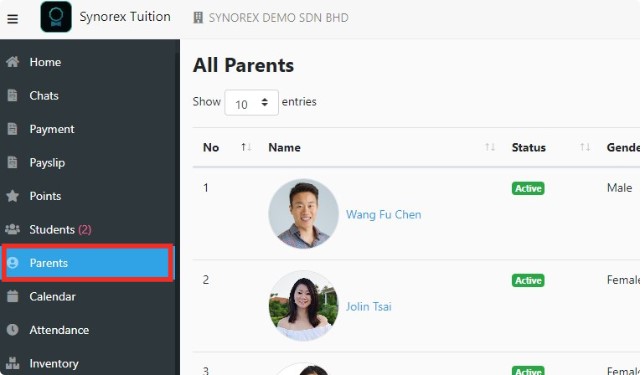Open Home via its house icon
Screen dimensions: 641x375
[x=12, y=62]
